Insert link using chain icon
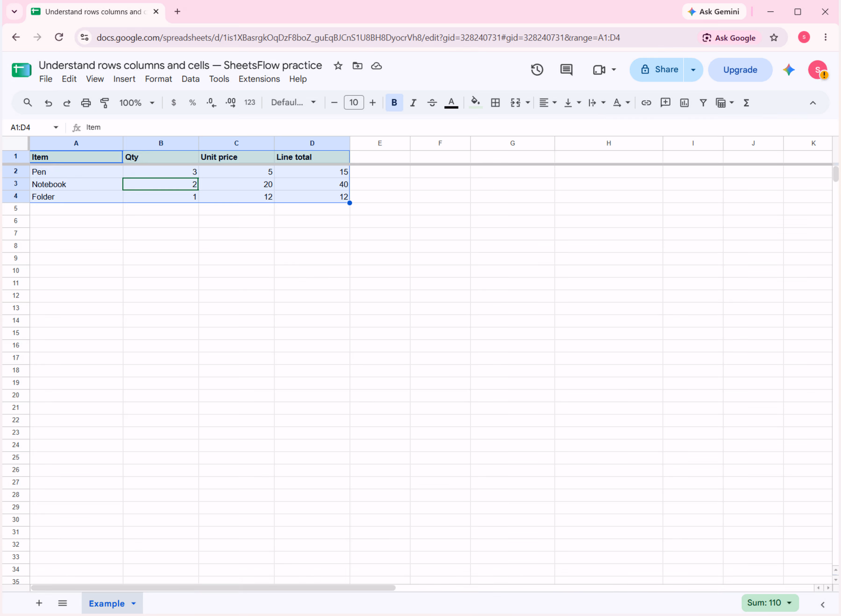The height and width of the screenshot is (616, 841). 646,103
